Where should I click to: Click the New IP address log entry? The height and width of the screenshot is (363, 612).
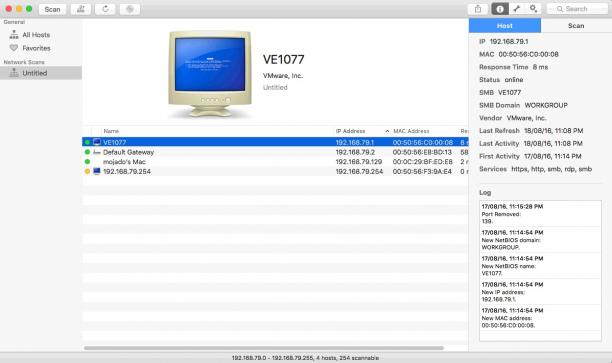tap(540, 292)
